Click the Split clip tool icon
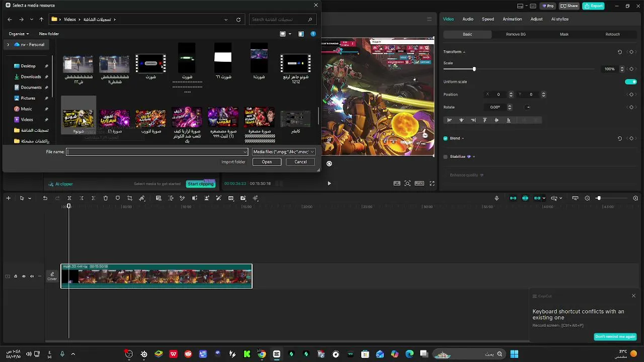Screen dimensions: 644x362 pyautogui.click(x=69, y=198)
